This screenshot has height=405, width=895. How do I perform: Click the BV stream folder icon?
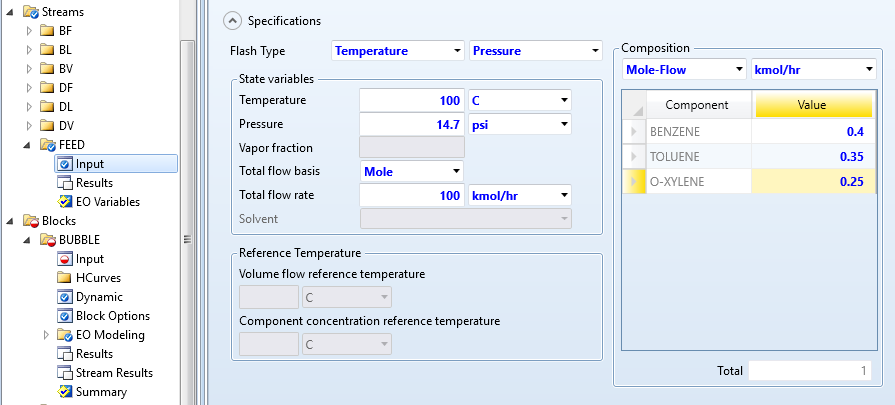pyautogui.click(x=47, y=68)
